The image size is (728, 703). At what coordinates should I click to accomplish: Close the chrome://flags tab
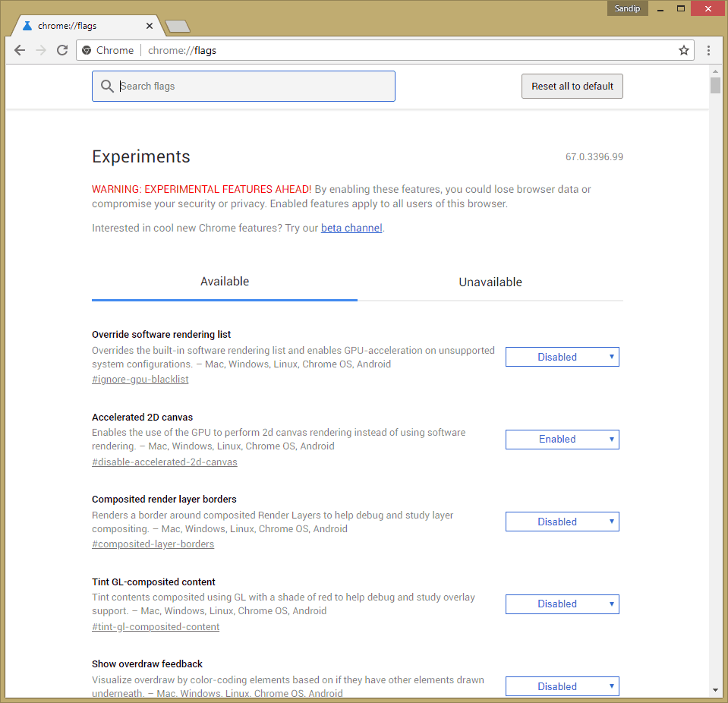pos(149,26)
